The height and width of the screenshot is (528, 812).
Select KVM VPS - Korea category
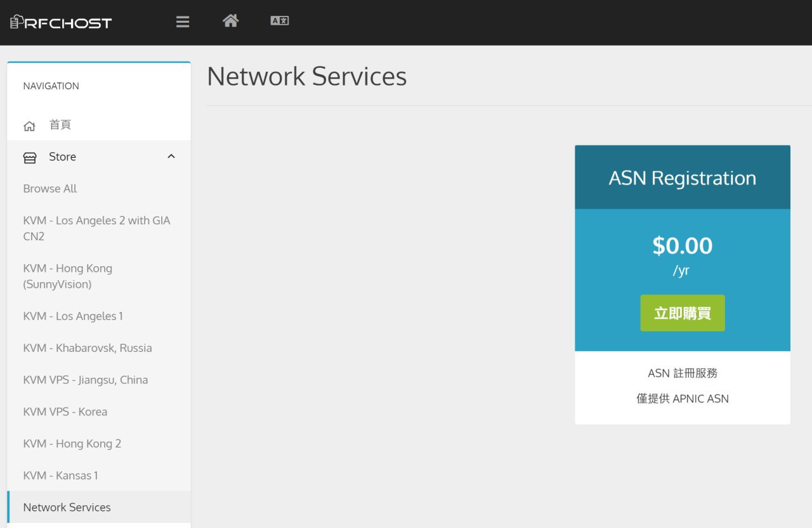tap(65, 412)
